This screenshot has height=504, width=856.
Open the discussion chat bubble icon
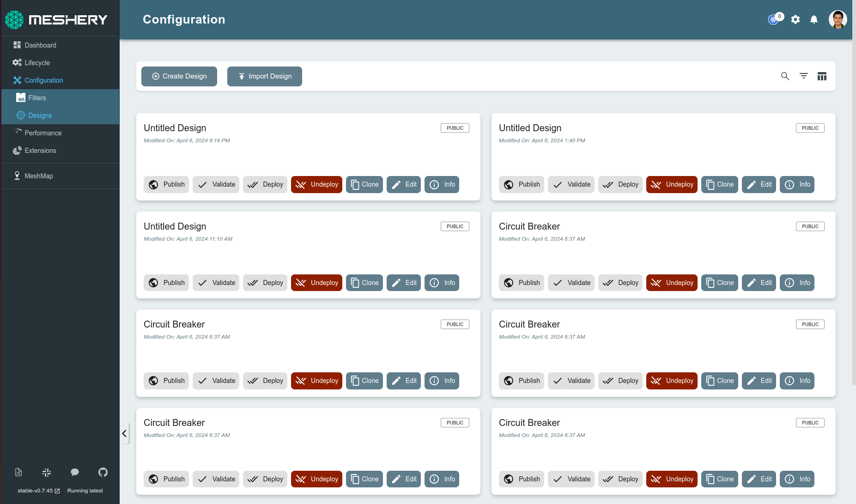(x=75, y=472)
